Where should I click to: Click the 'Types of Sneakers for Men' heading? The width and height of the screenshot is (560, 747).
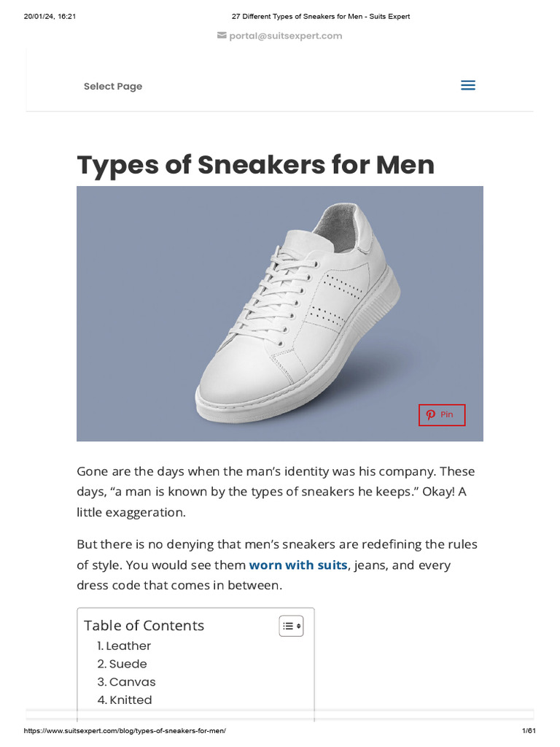[255, 165]
